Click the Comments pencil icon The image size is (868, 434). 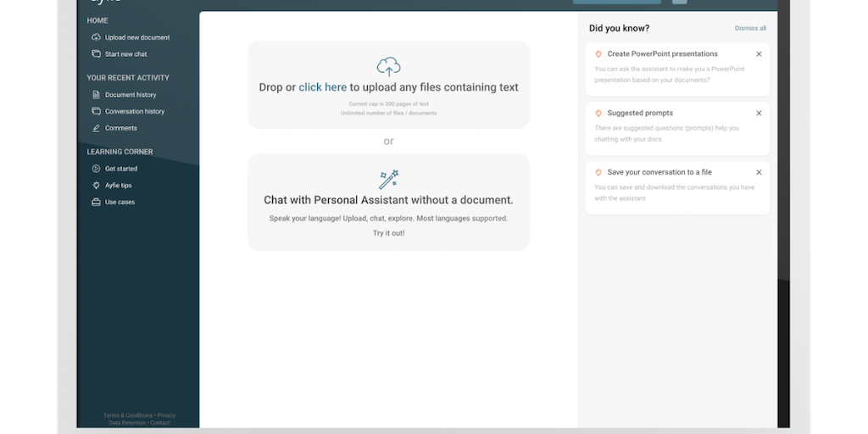[97, 128]
